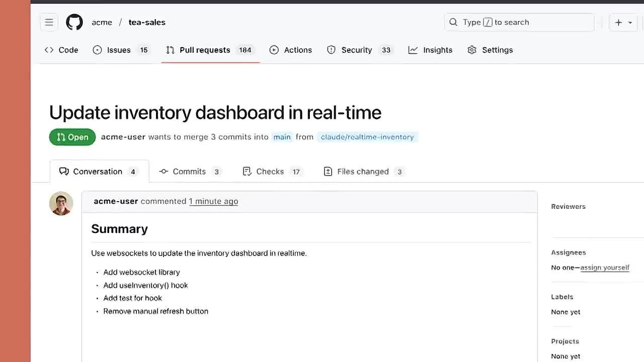Viewport: 644px width, 362px height.
Task: Switch to the Checks tab
Action: point(271,171)
